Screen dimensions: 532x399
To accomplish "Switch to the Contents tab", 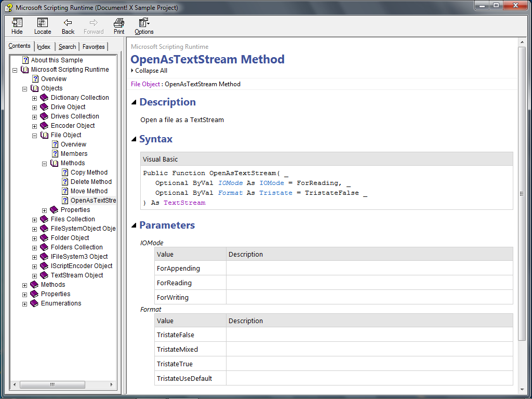I will (19, 46).
